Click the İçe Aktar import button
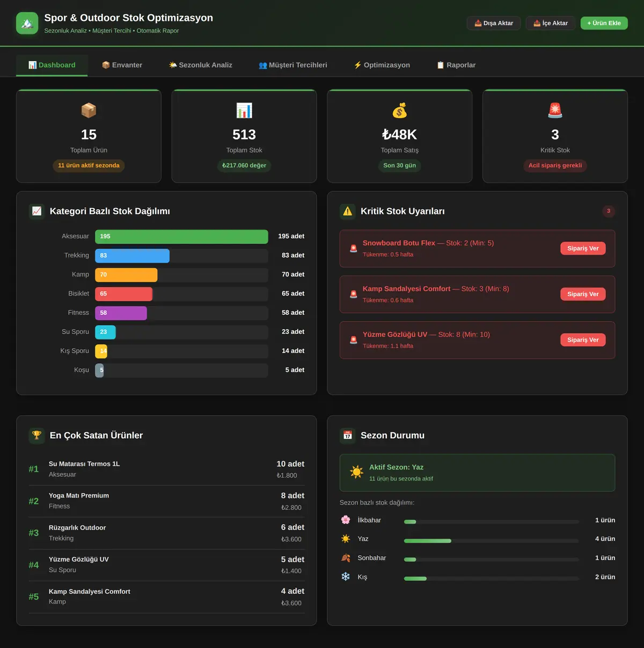 click(x=551, y=23)
